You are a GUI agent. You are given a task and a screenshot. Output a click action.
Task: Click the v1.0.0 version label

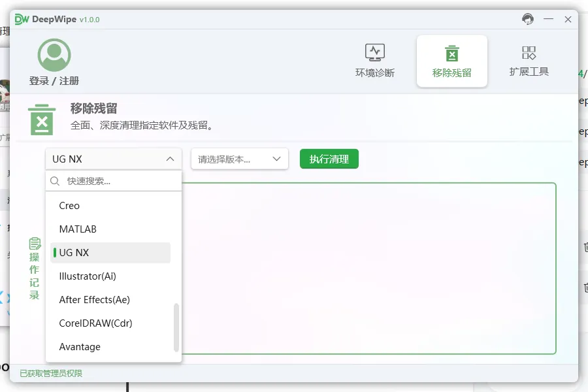pos(90,20)
